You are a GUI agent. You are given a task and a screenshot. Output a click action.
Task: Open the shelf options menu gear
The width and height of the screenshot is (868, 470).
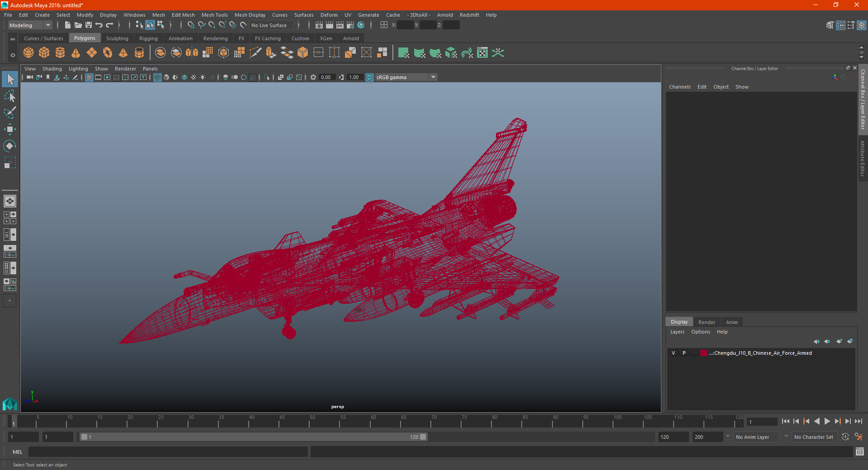coord(13,55)
